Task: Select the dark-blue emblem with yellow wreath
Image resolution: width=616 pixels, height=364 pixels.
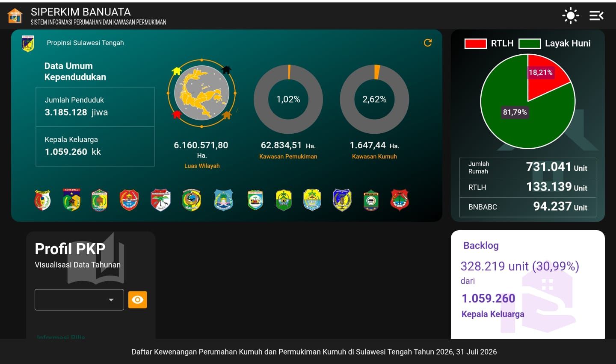Action: click(x=342, y=200)
